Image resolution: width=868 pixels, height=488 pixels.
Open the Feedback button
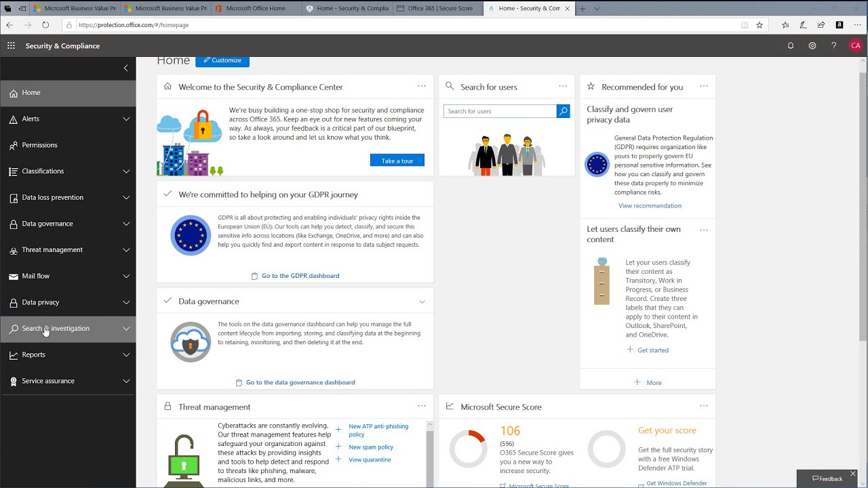pos(827,479)
